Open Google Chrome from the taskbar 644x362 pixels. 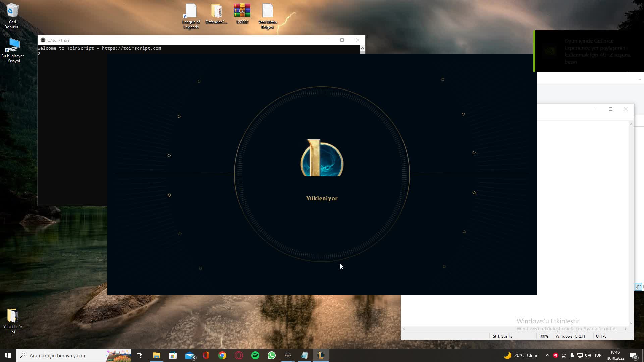pyautogui.click(x=222, y=355)
